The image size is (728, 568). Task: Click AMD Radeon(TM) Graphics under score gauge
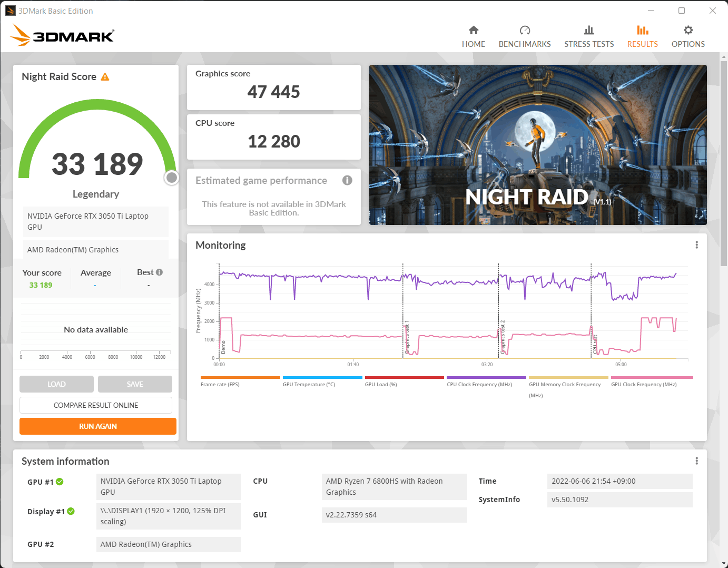tap(96, 250)
